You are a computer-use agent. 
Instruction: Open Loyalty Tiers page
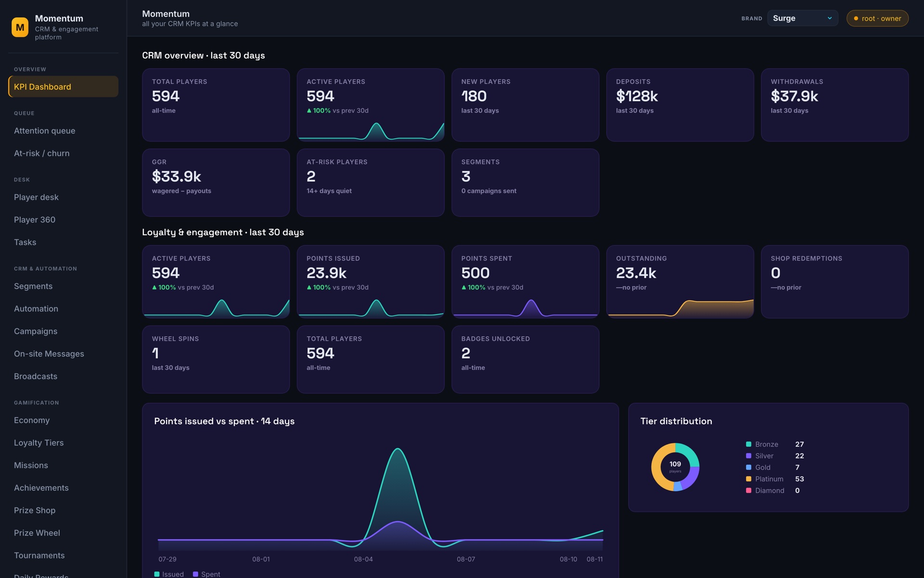63,443
